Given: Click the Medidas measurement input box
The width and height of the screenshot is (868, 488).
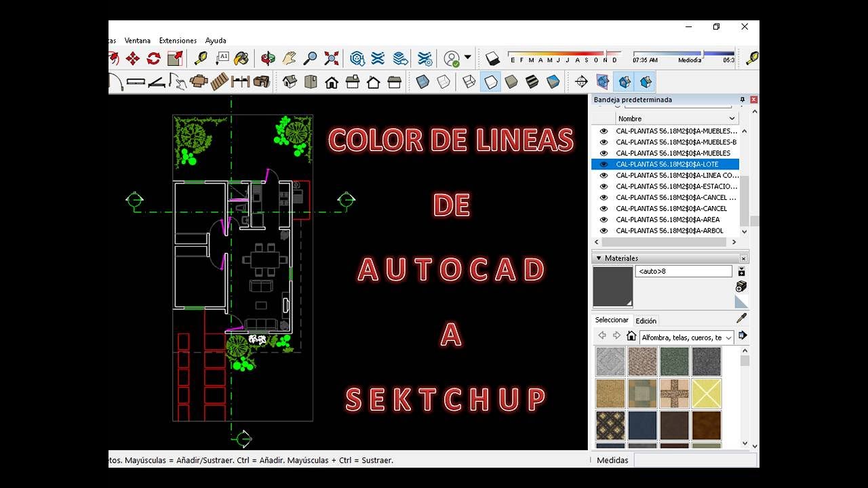Looking at the screenshot, I should (x=694, y=460).
